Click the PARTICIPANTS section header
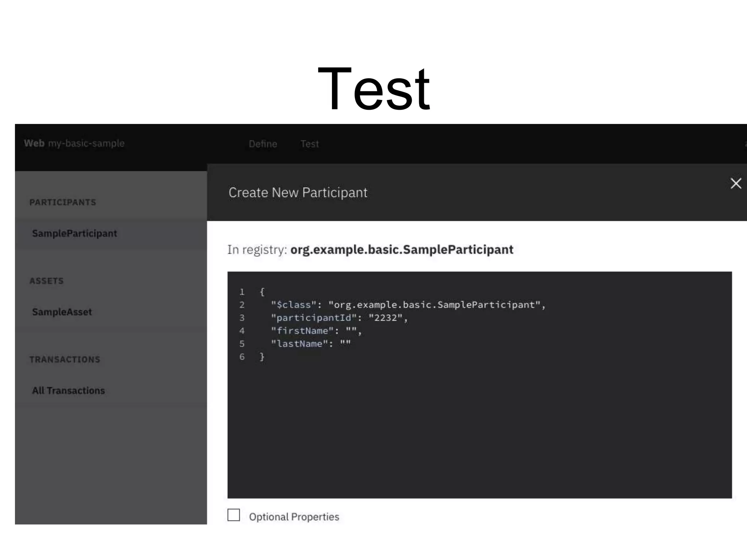This screenshot has height=560, width=747. [x=63, y=202]
